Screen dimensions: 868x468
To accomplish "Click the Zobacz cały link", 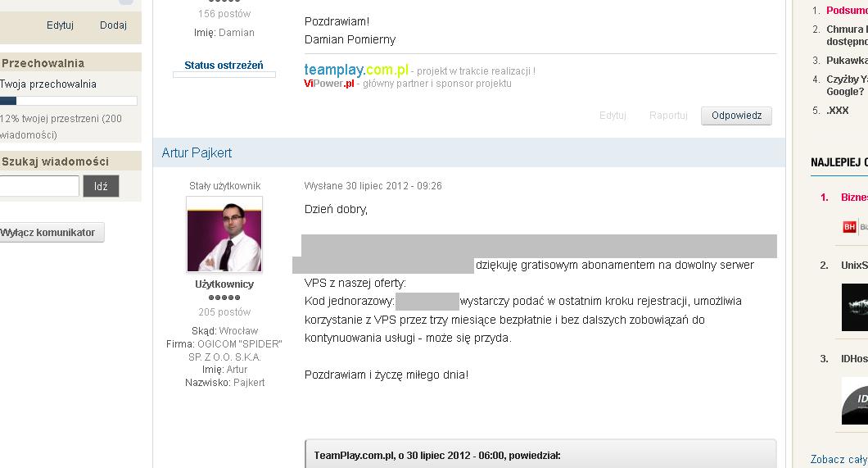I will [839, 459].
